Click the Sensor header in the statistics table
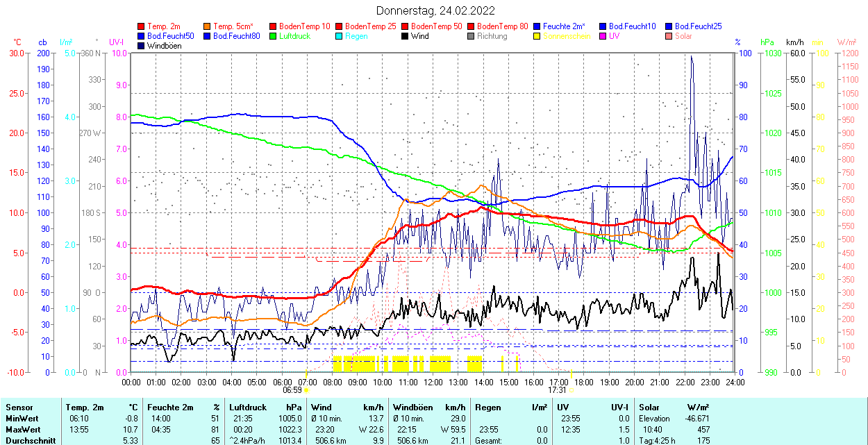The image size is (868, 445). click(x=19, y=408)
